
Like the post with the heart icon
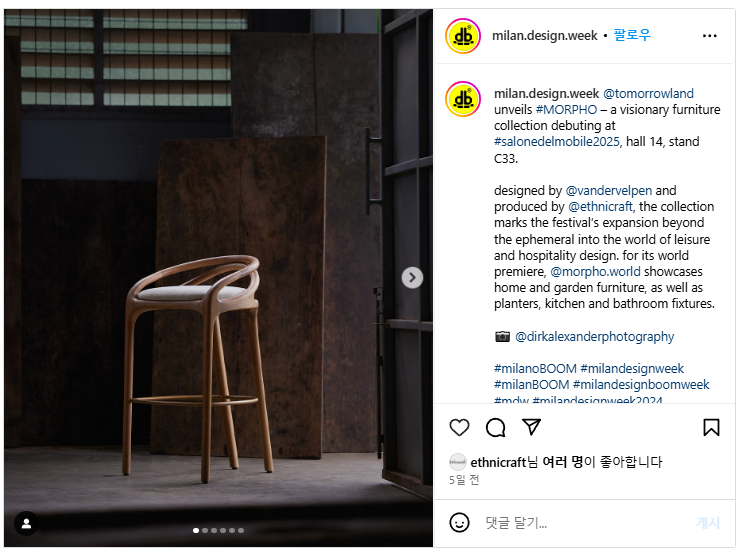pyautogui.click(x=459, y=428)
